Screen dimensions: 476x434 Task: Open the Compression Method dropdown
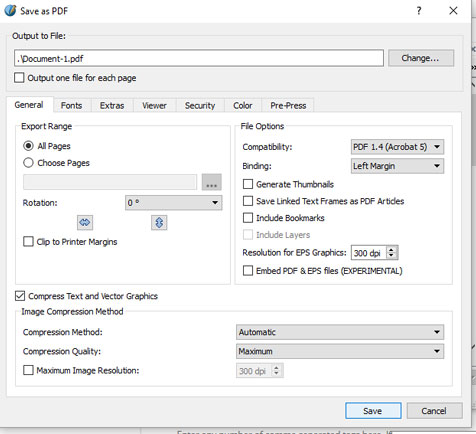click(x=340, y=332)
